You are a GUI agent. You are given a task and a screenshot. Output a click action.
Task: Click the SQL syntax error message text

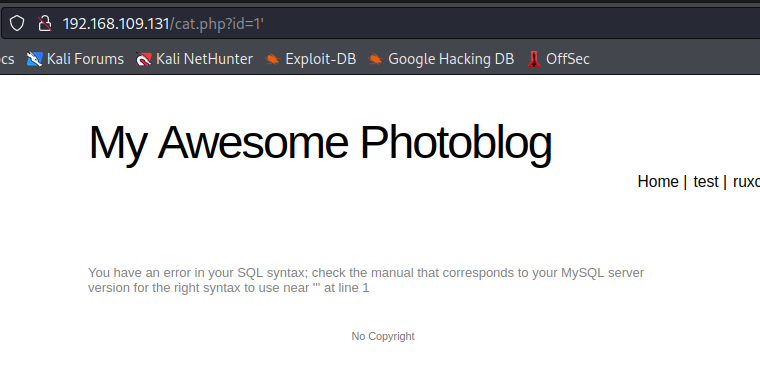coord(366,280)
